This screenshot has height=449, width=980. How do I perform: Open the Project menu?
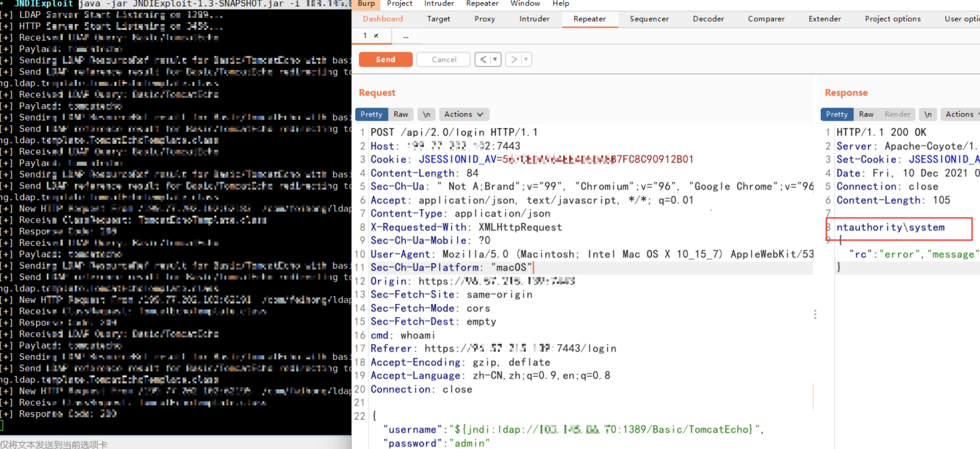[399, 3]
